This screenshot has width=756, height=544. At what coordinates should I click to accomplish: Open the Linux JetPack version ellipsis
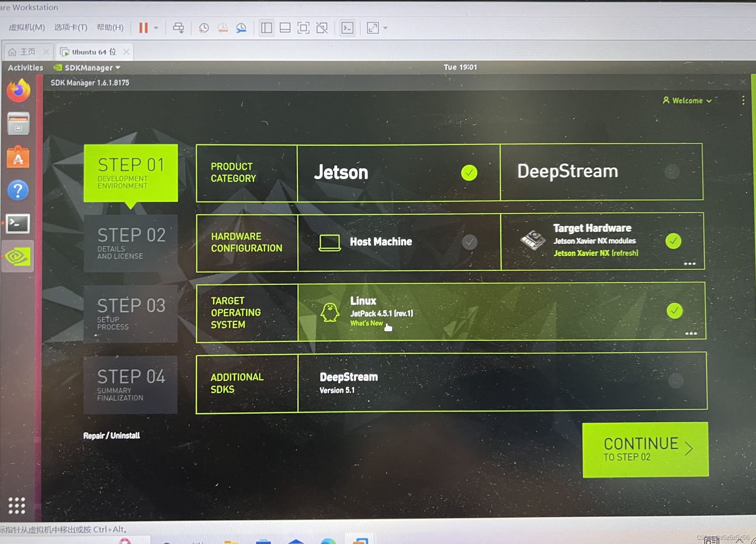tap(691, 333)
